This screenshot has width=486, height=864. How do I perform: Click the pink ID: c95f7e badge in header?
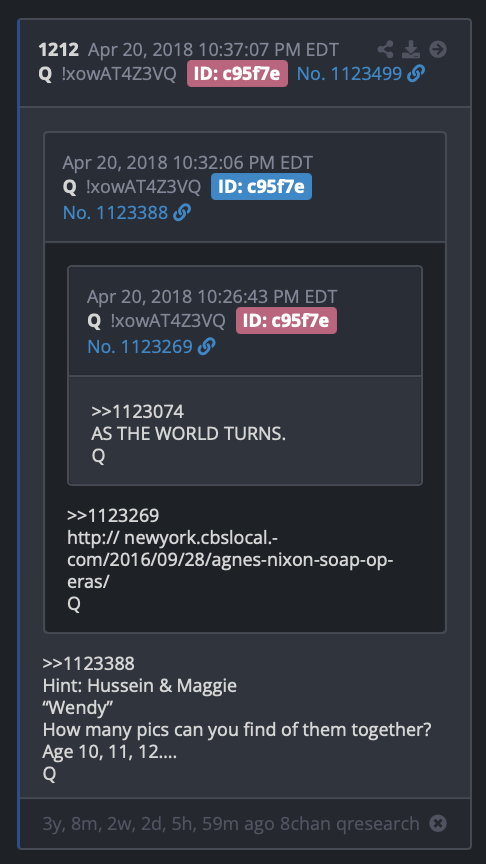[x=237, y=74]
